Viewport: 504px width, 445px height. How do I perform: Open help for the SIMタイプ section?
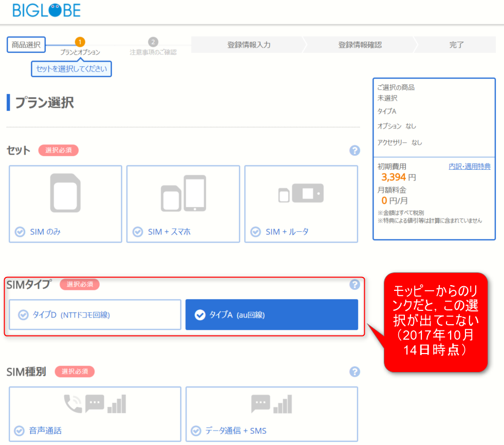pyautogui.click(x=354, y=285)
